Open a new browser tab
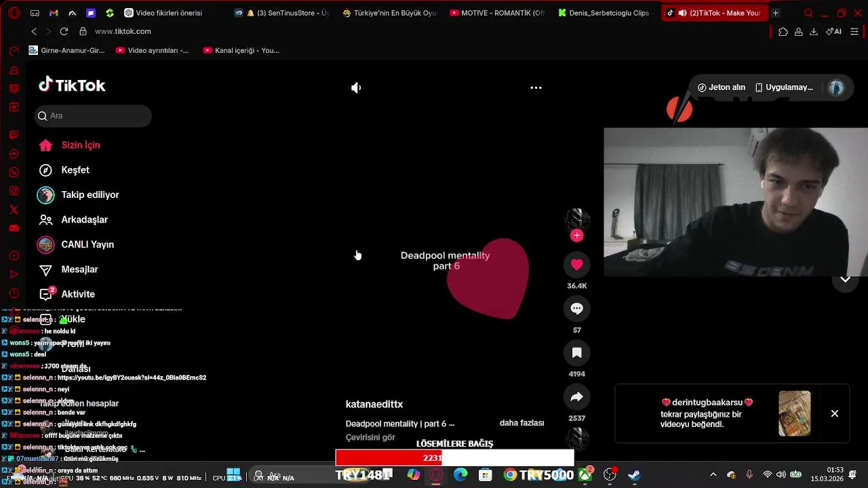Viewport: 868px width, 488px height. 775,13
